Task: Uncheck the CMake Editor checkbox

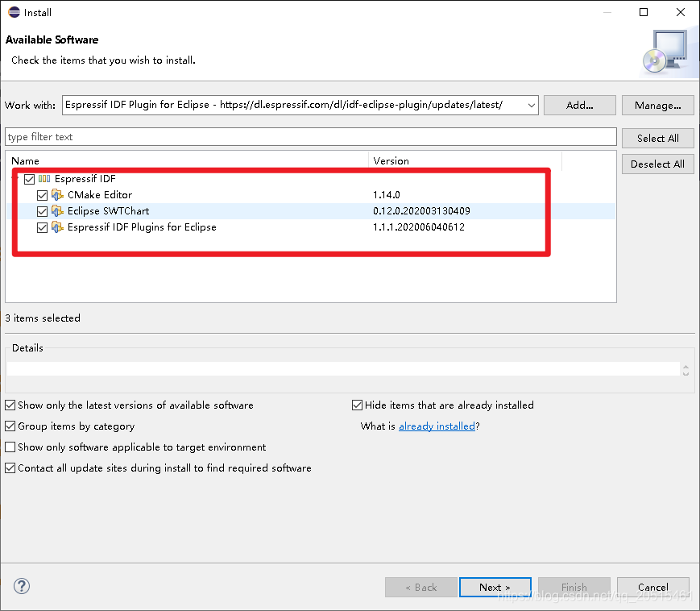Action: pos(43,195)
